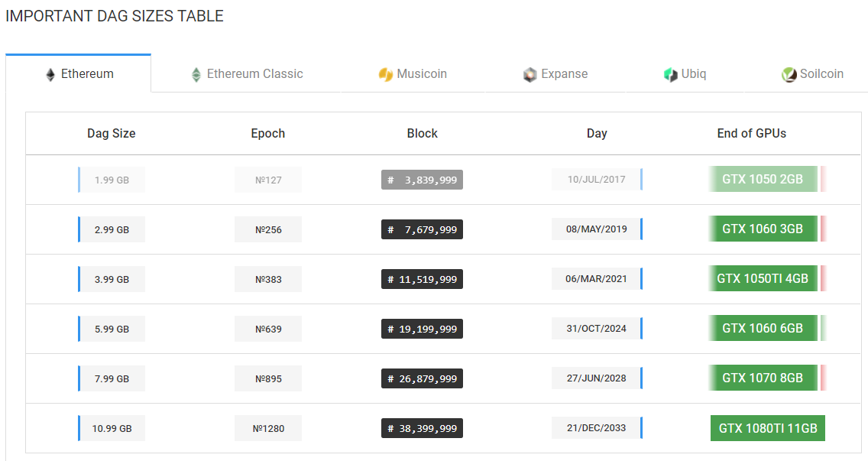868x461 pixels.
Task: Click the 7.99 GB dag size cell
Action: [x=112, y=378]
